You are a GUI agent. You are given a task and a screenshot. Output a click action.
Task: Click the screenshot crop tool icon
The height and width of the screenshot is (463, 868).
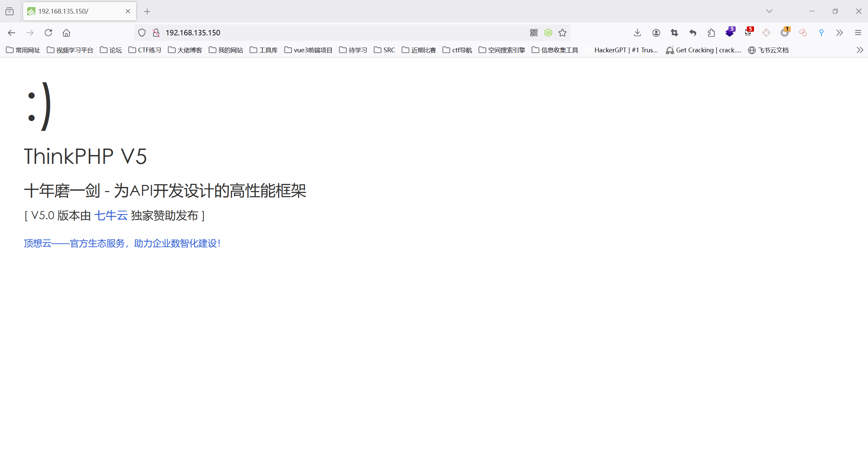pyautogui.click(x=674, y=33)
